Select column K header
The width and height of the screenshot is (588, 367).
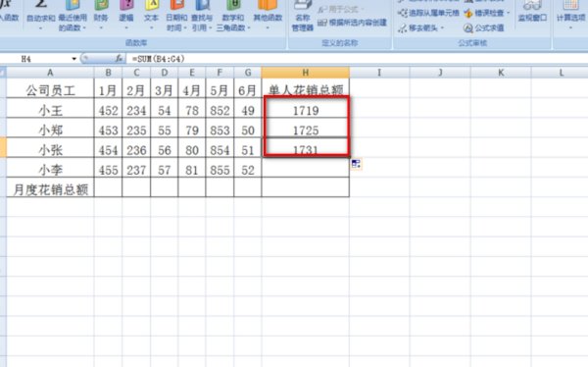point(501,73)
